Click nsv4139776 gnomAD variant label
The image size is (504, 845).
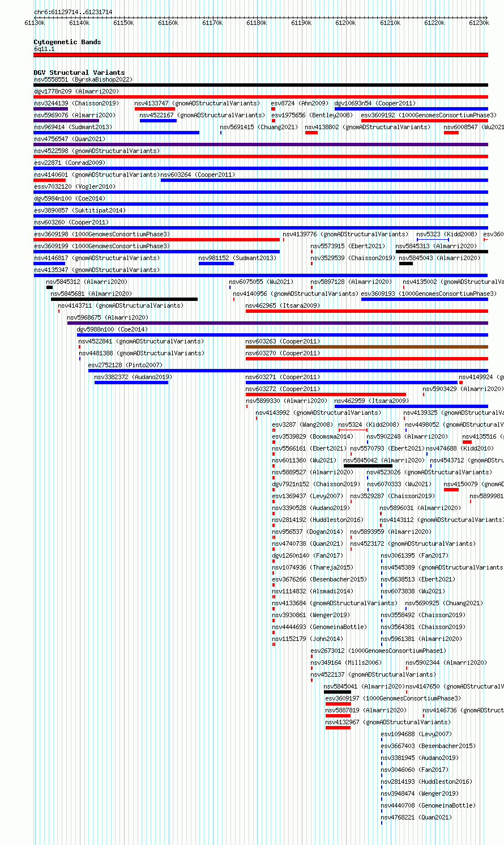(345, 235)
